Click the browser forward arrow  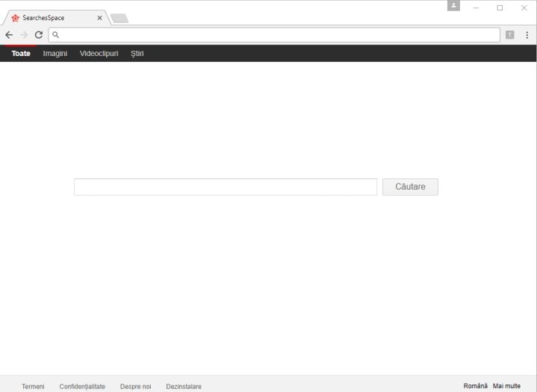[x=24, y=35]
